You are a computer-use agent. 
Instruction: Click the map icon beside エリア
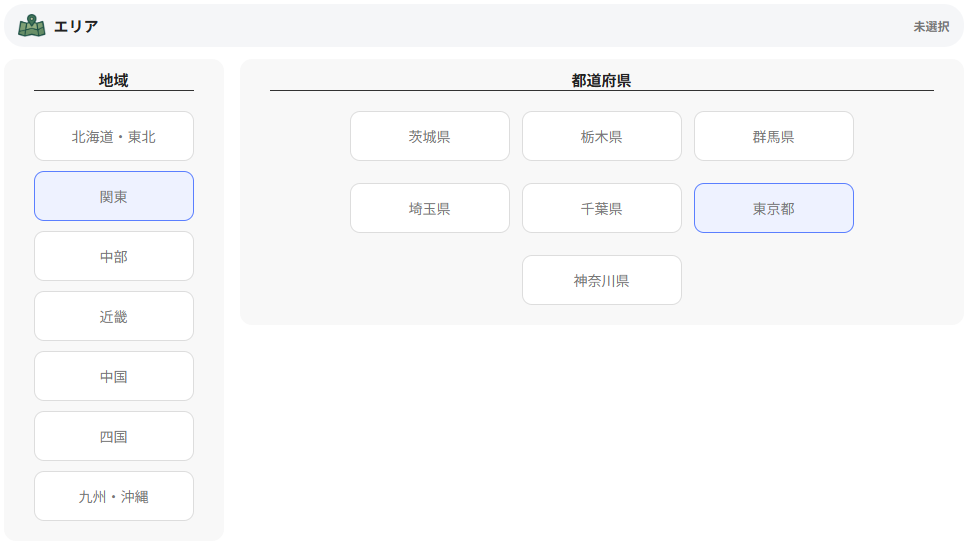click(32, 26)
